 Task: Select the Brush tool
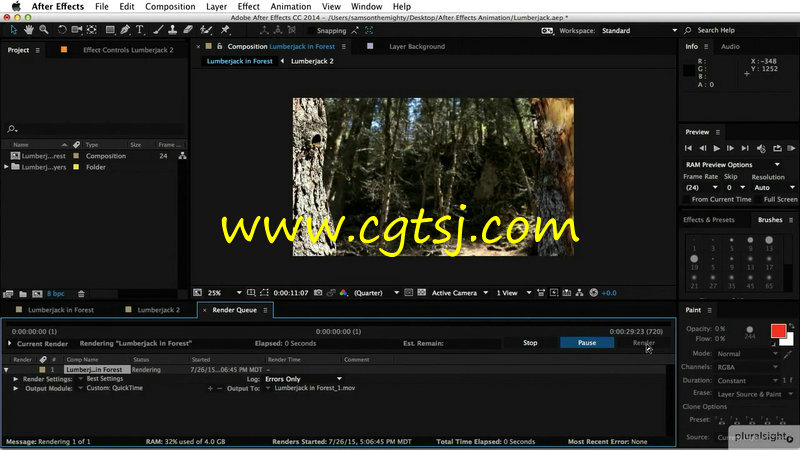(158, 30)
